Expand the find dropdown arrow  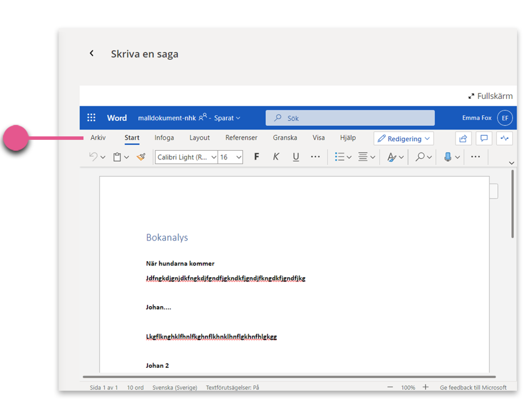(429, 157)
